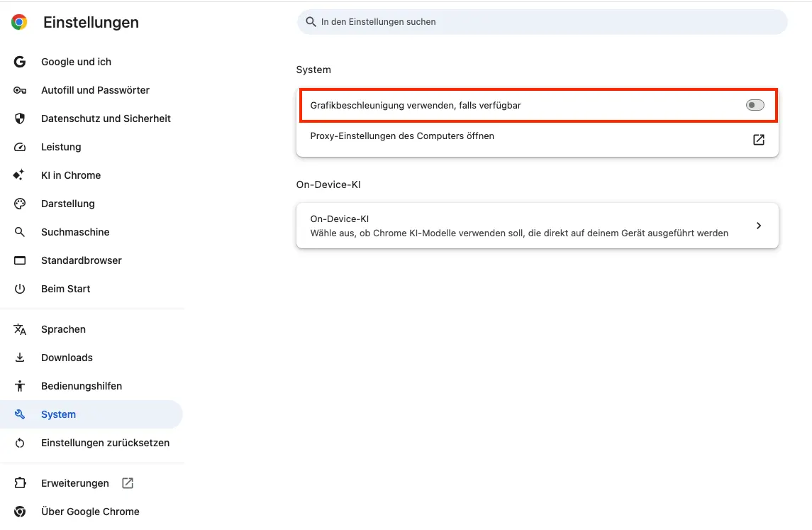The height and width of the screenshot is (530, 812).
Task: Click the System section heading
Action: (x=313, y=70)
